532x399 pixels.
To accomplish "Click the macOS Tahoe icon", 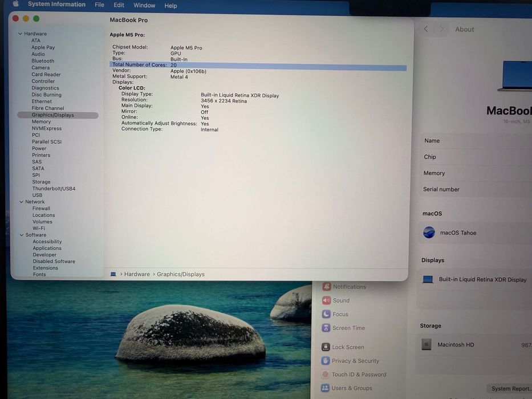I will click(x=429, y=233).
